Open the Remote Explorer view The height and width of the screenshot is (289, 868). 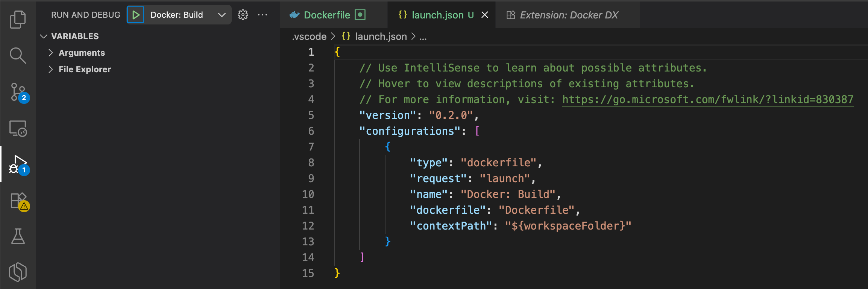click(18, 129)
